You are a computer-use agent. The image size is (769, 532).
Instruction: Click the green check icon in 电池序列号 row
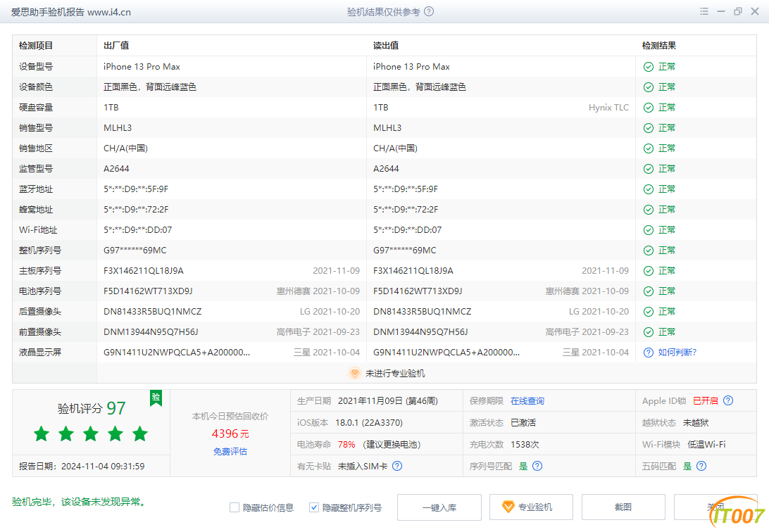pos(649,291)
